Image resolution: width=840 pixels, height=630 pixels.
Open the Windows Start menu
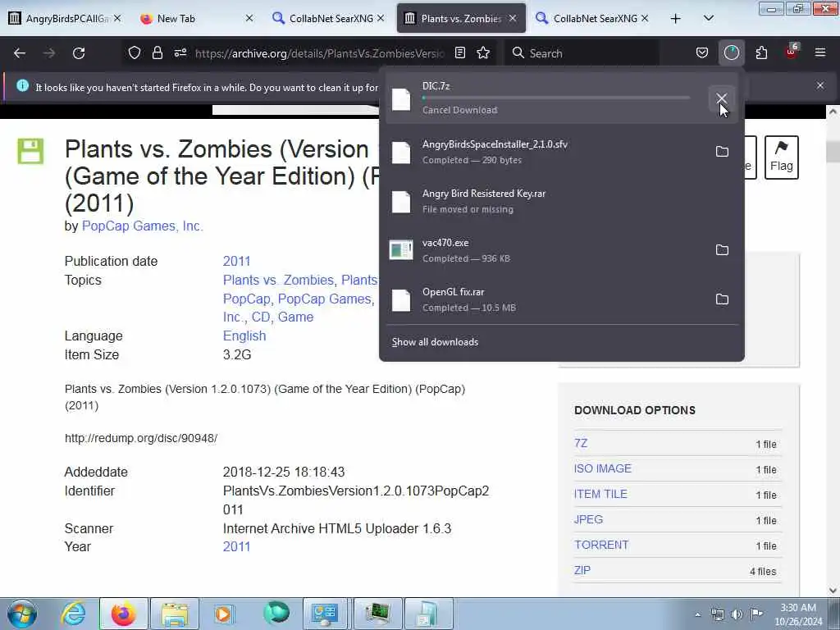[22, 614]
